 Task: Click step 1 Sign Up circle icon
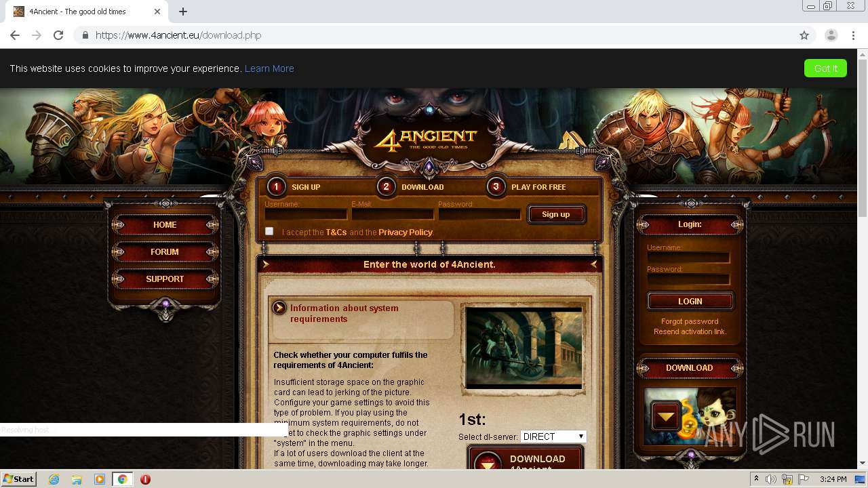click(276, 186)
